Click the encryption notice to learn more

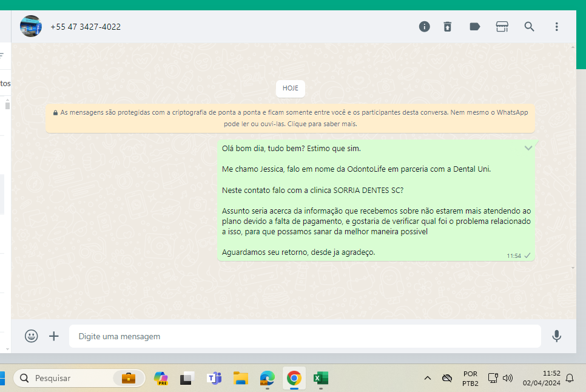(291, 118)
